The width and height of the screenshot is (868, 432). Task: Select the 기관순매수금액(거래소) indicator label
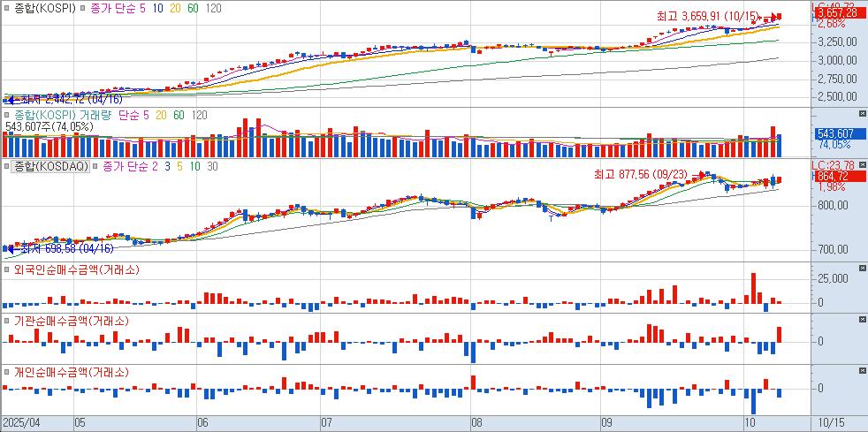coord(71,321)
